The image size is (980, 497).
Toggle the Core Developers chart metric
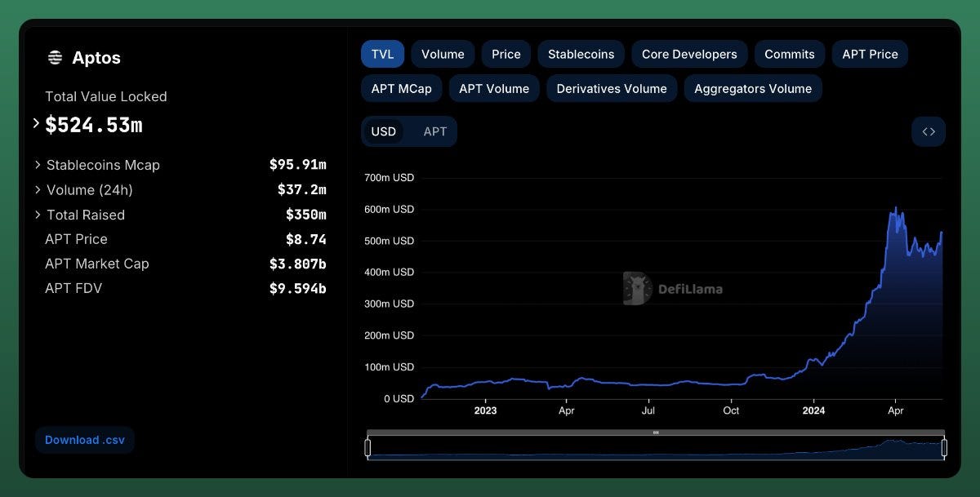pos(689,54)
